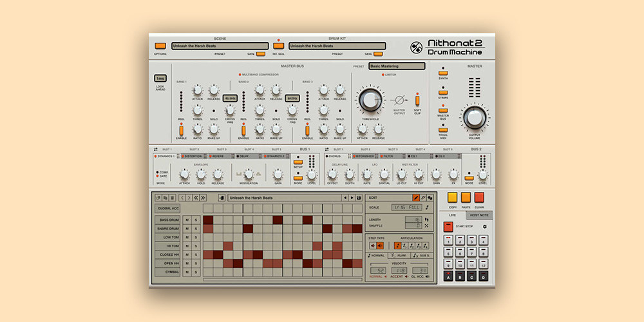Click the red Clear button
This screenshot has width=644, height=322.
(x=479, y=198)
